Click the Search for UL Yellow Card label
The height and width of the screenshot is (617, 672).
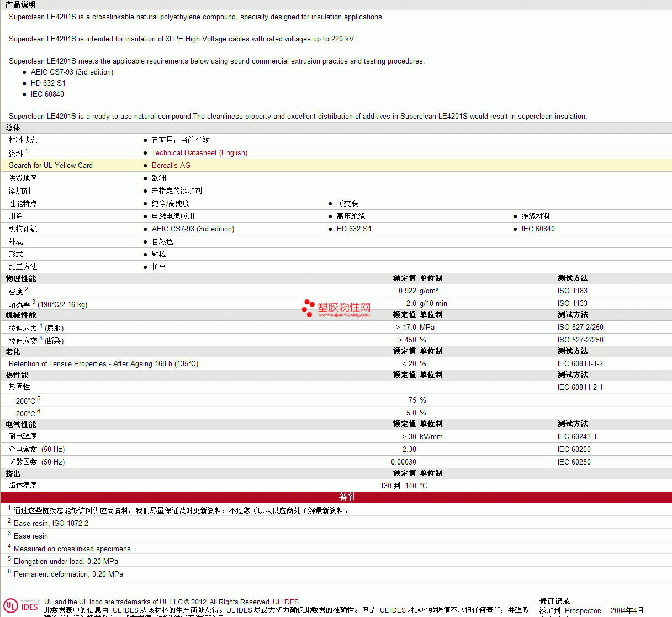51,166
